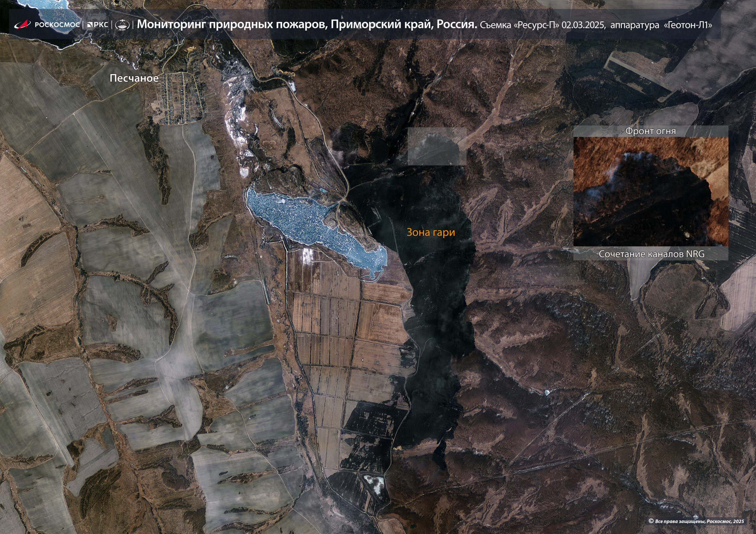Click the date 02.03.2025 in header

click(x=583, y=25)
